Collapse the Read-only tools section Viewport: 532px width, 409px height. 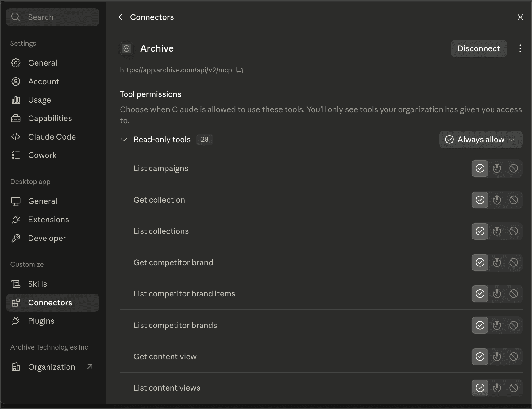(124, 140)
